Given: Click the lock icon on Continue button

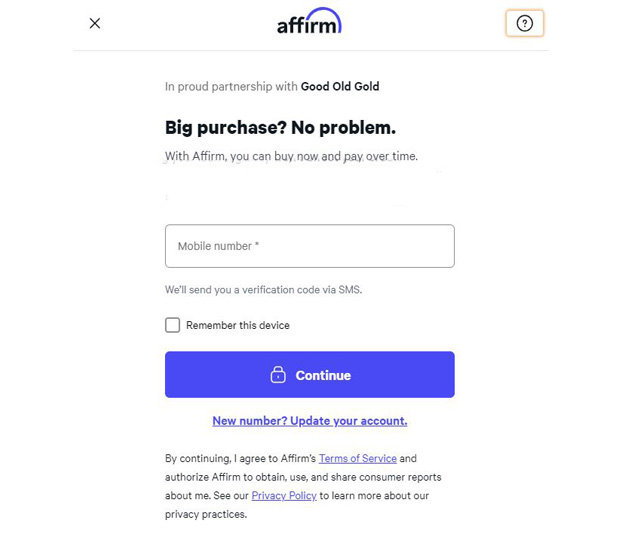Looking at the screenshot, I should point(278,374).
